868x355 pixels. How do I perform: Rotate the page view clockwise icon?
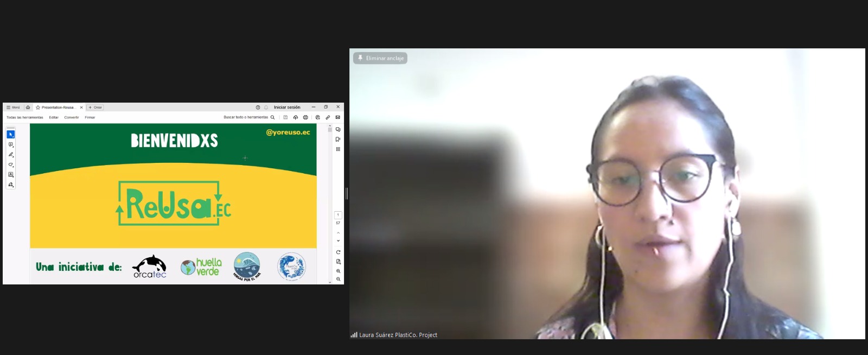[338, 252]
